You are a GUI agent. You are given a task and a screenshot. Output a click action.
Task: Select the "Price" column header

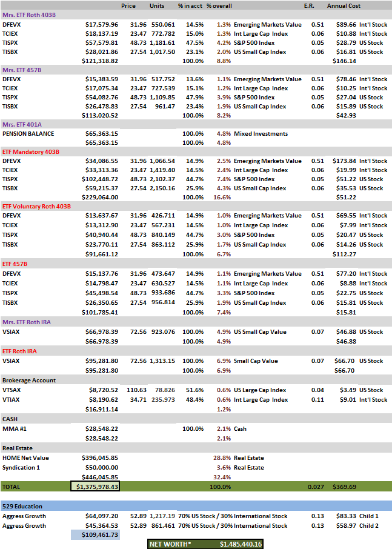(x=128, y=5)
